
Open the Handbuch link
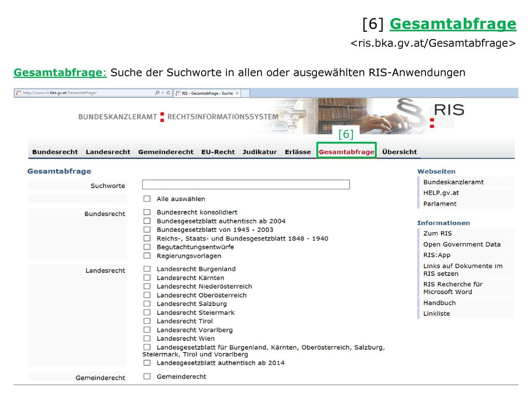(x=440, y=303)
